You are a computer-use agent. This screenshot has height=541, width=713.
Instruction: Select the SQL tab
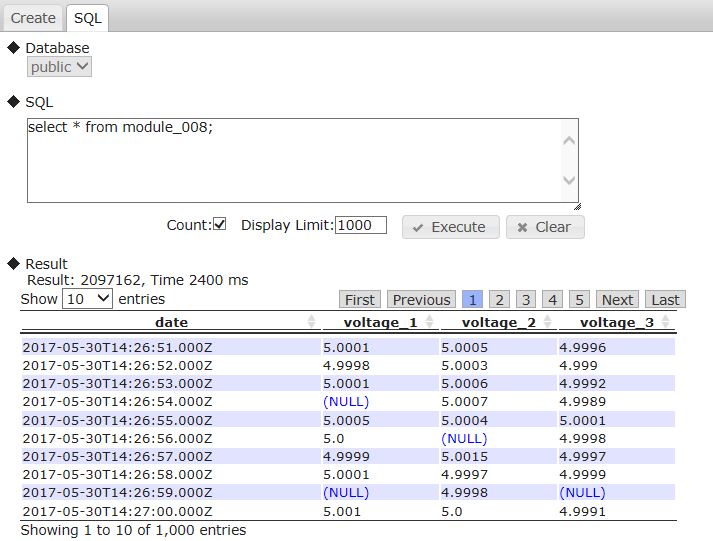pyautogui.click(x=88, y=18)
